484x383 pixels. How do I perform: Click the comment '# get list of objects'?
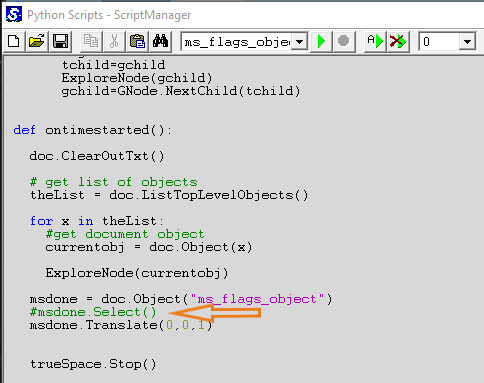tap(113, 182)
